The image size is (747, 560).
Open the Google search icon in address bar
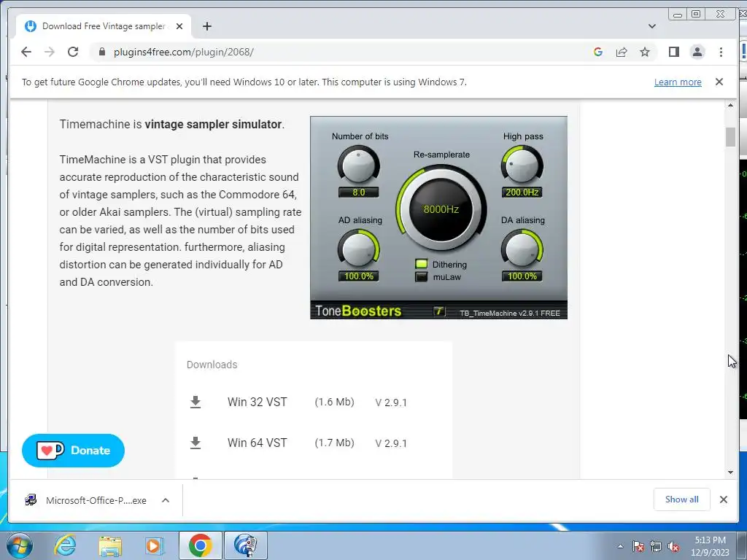coord(598,52)
